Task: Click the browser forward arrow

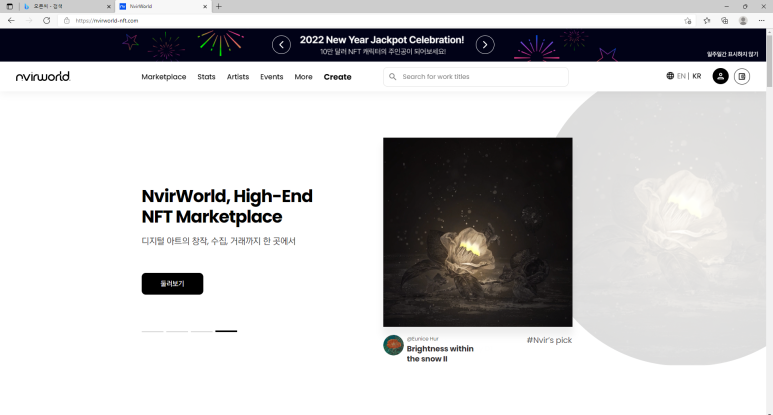Action: (29, 21)
